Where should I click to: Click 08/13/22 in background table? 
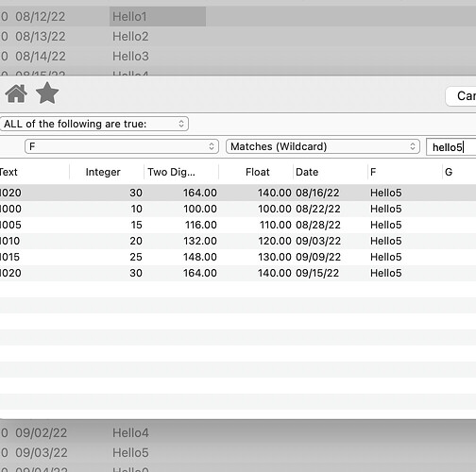coord(41,36)
